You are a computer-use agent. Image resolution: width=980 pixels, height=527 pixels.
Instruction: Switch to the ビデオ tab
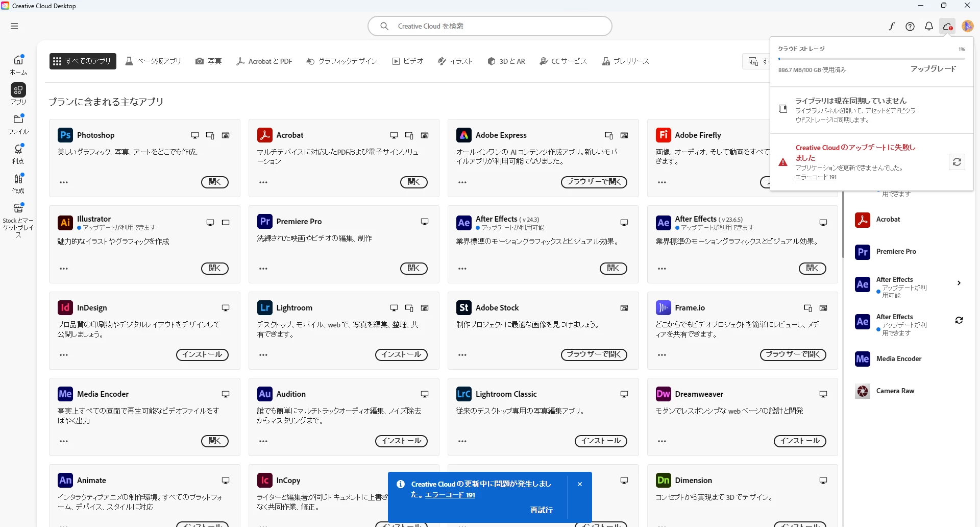[x=408, y=61]
